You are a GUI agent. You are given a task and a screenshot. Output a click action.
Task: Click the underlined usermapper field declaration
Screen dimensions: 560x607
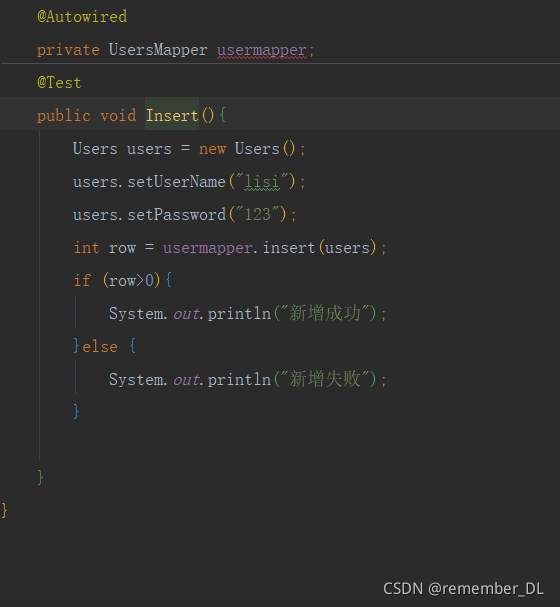[x=262, y=50]
